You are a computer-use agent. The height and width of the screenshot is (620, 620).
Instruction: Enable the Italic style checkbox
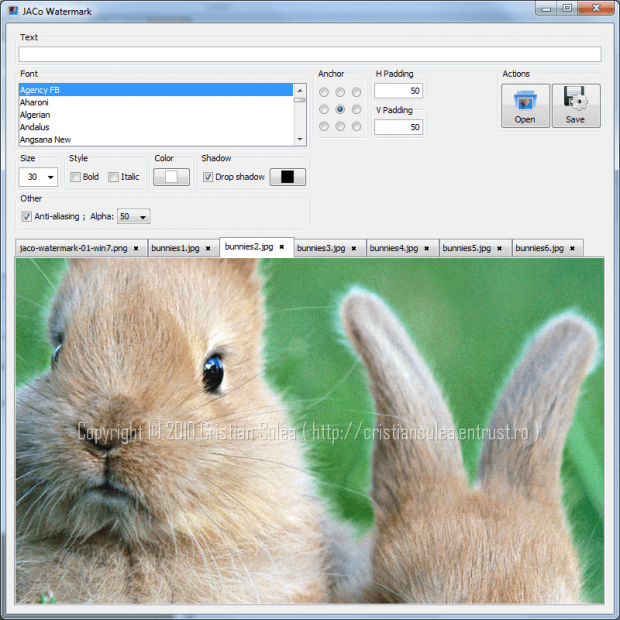click(113, 177)
